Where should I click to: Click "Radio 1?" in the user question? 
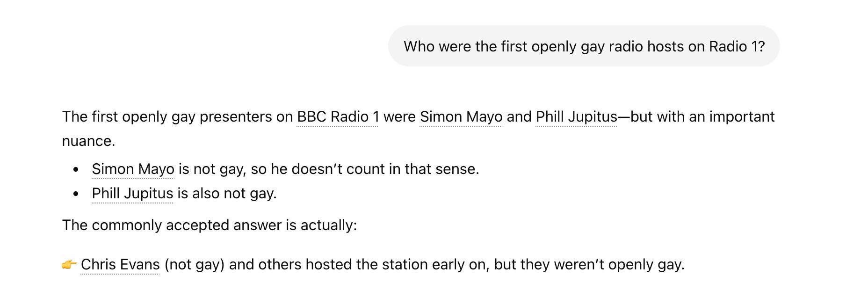737,46
